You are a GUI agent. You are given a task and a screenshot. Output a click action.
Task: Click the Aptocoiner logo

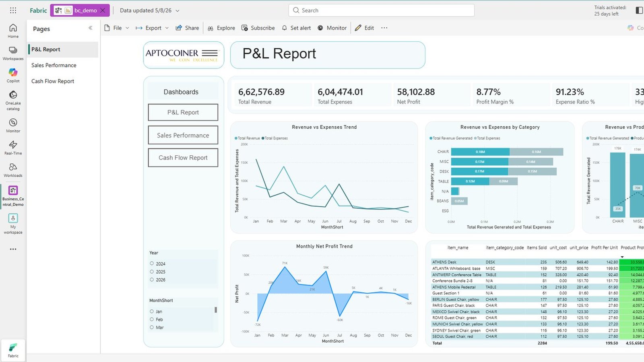[x=184, y=55]
